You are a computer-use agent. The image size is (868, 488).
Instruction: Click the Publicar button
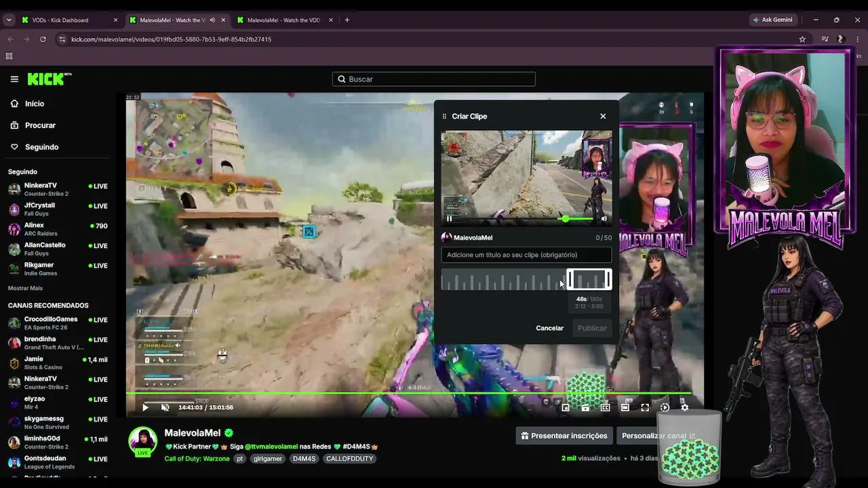pyautogui.click(x=592, y=328)
